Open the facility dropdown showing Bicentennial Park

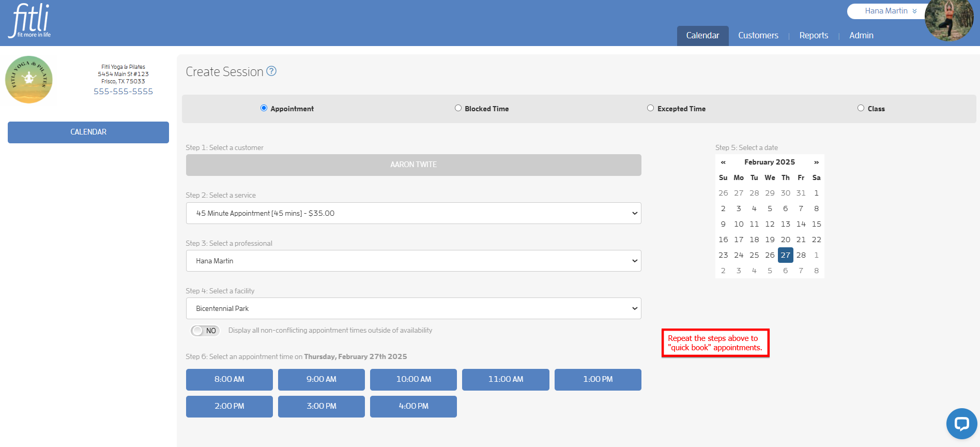414,308
